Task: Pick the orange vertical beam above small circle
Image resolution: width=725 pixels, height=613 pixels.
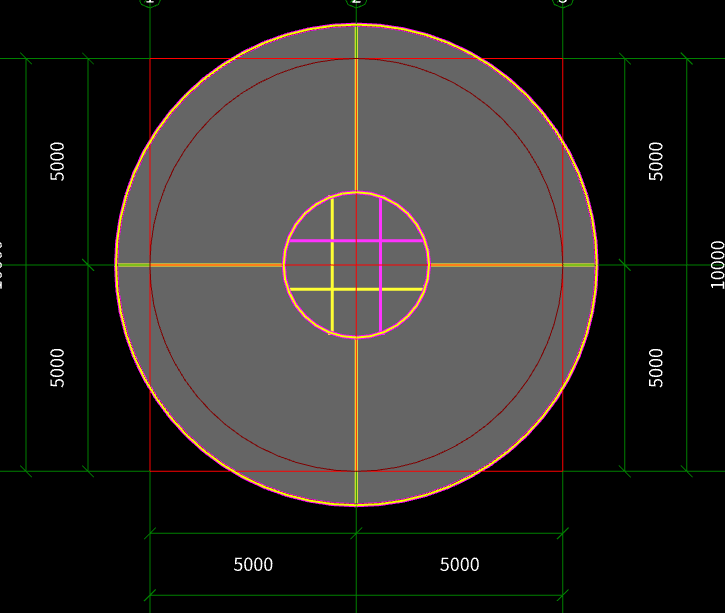Action: click(x=356, y=125)
